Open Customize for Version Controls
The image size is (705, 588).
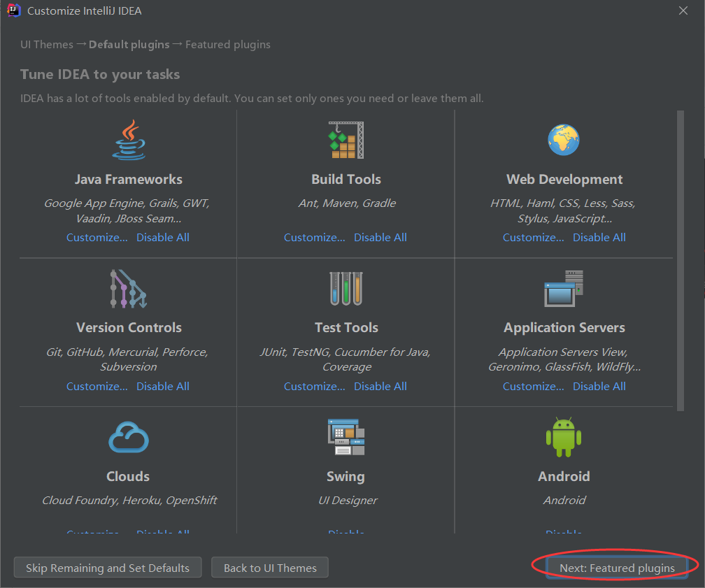[x=97, y=386]
